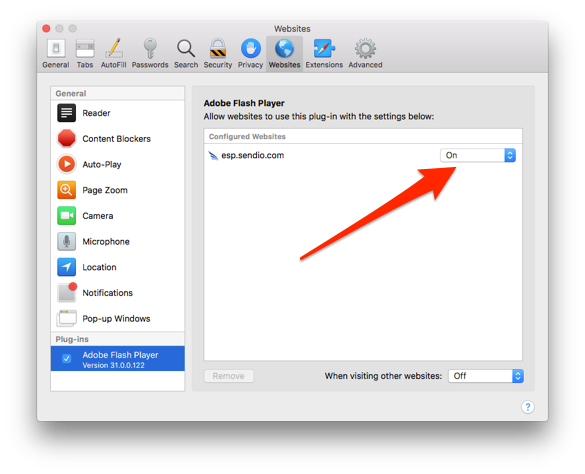Uncheck the Adobe Flash Player plug-in checkbox
This screenshot has height=474, width=585.
tap(66, 359)
